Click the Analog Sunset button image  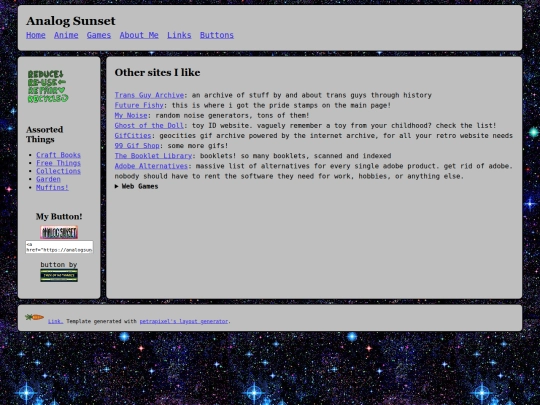[x=59, y=232]
